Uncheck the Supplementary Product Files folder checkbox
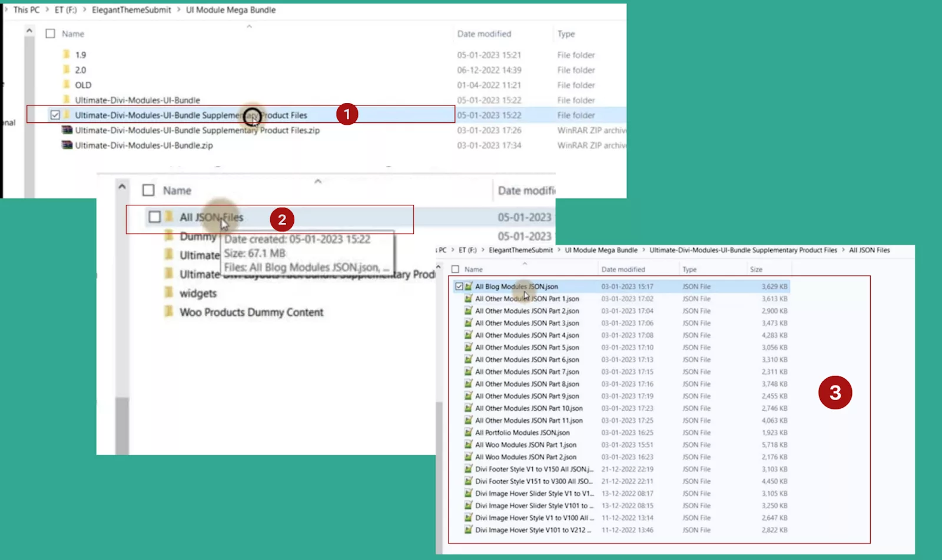This screenshot has width=942, height=560. 55,115
